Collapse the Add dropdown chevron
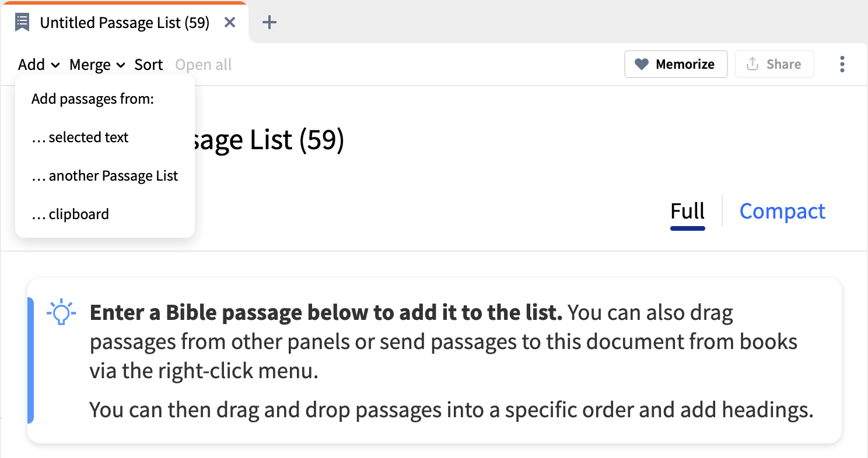The width and height of the screenshot is (868, 458). (x=55, y=65)
